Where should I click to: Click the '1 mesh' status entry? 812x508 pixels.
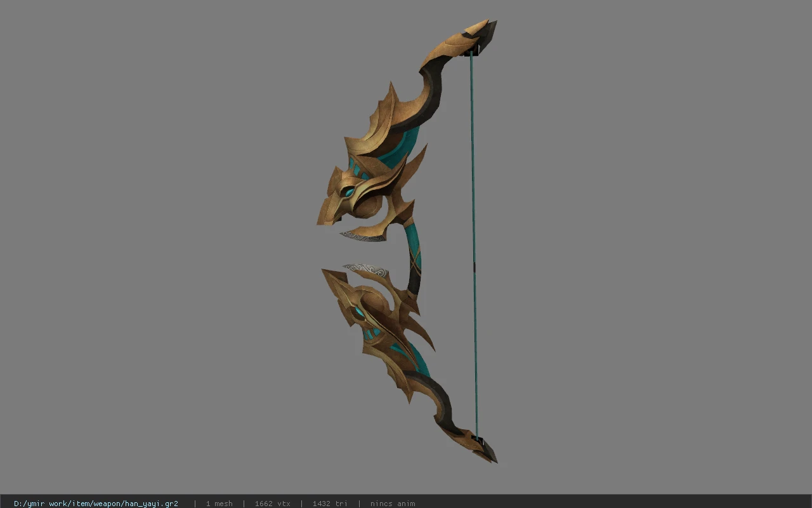click(219, 504)
